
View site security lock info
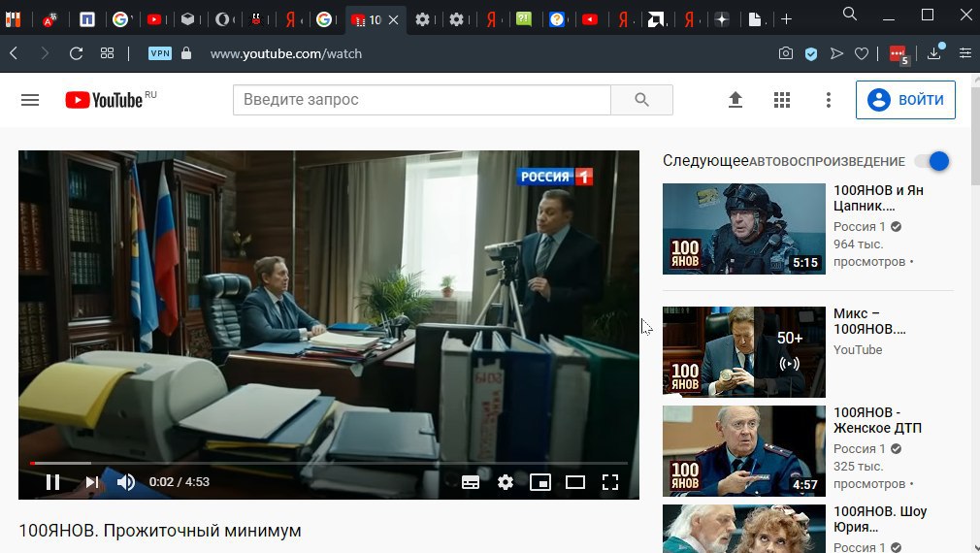tap(186, 53)
